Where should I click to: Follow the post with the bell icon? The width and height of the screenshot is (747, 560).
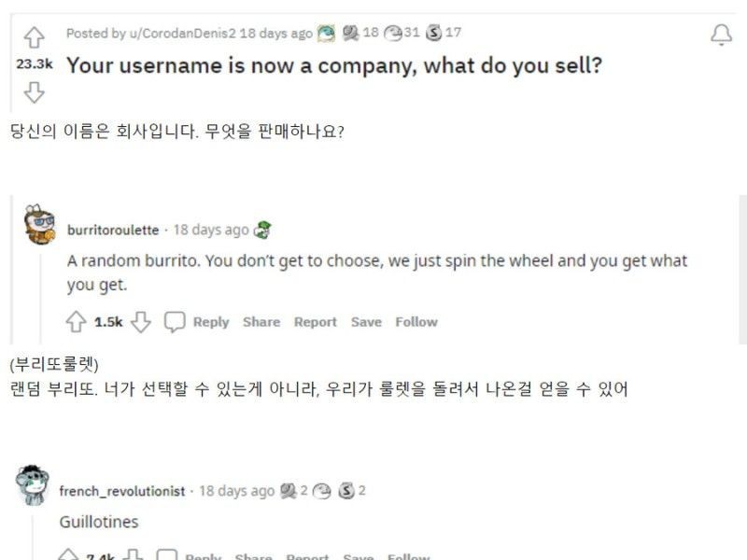(x=722, y=35)
